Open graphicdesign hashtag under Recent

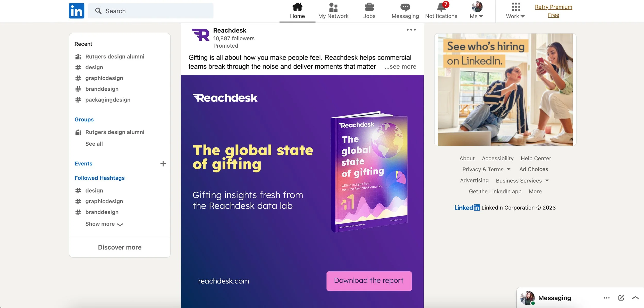104,78
